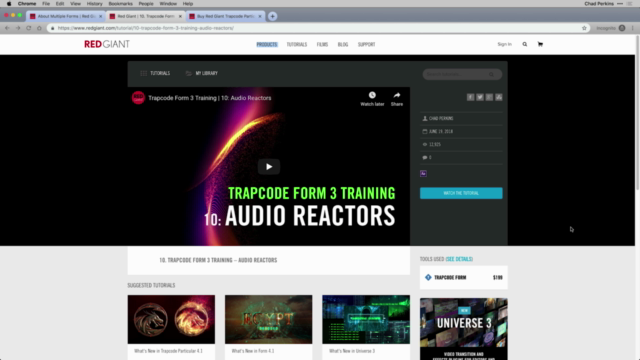Click the Search tutorials field
This screenshot has height=360, width=640.
[x=462, y=74]
